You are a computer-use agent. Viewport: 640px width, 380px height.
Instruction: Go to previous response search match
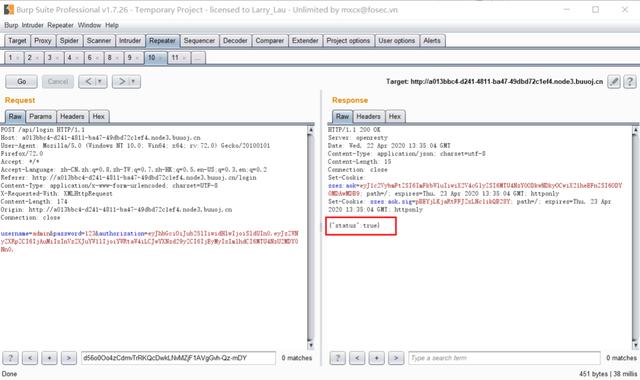click(x=357, y=358)
